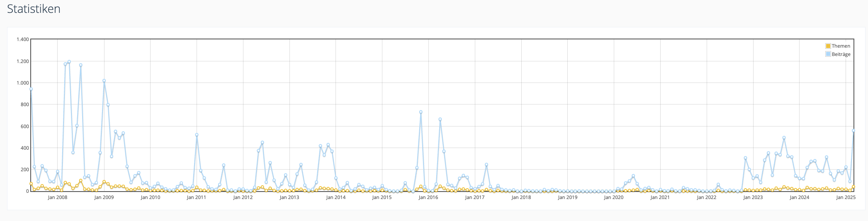Click the yellow Themen legend swatch
Screen dimensions: 868x221
coord(828,46)
